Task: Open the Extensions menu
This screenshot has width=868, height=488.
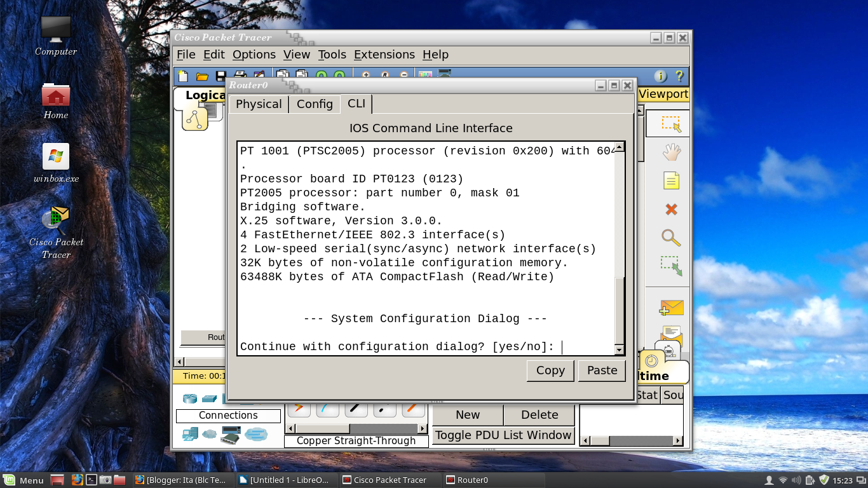Action: click(x=384, y=55)
